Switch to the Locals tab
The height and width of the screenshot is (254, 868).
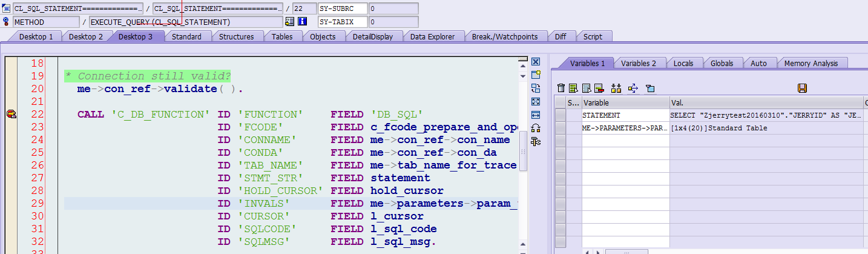683,63
